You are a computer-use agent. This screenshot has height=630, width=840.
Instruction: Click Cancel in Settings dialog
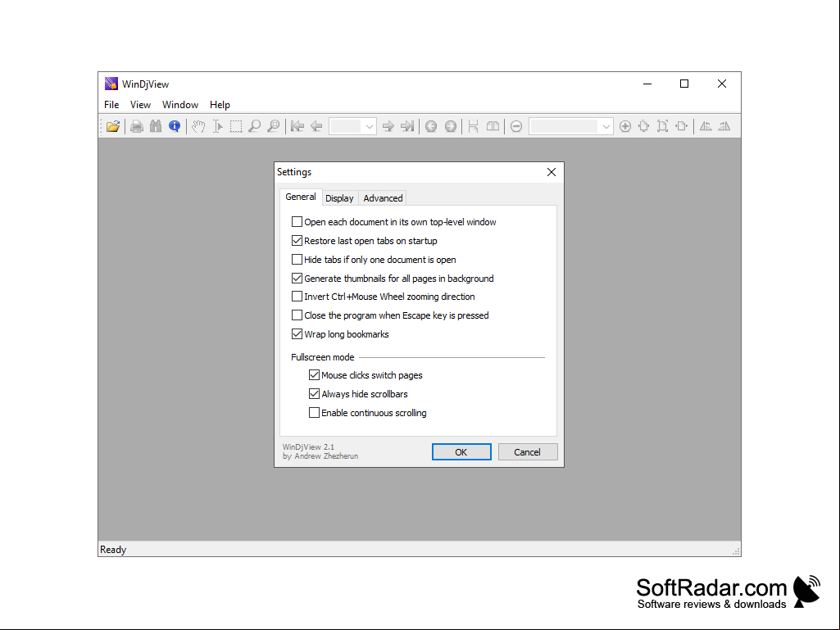point(528,451)
